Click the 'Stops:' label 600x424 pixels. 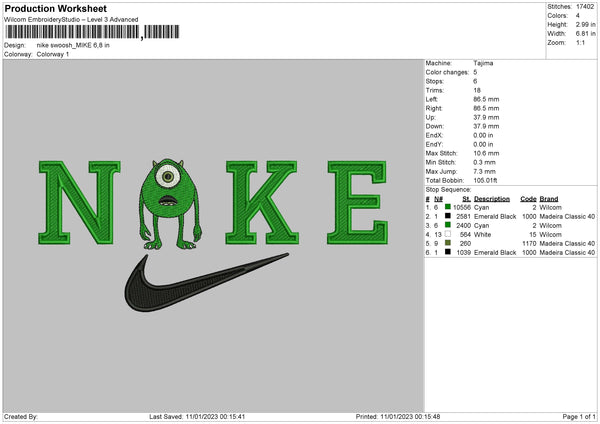point(435,81)
